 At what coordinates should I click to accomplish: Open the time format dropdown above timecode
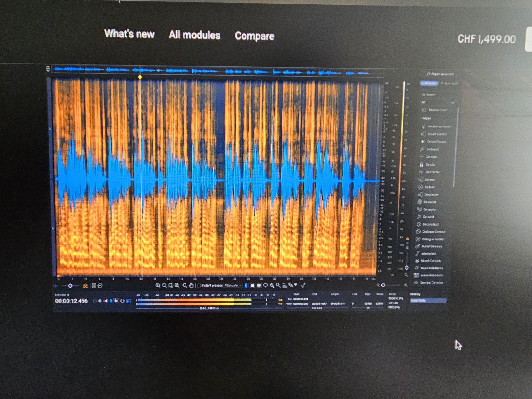click(x=62, y=295)
